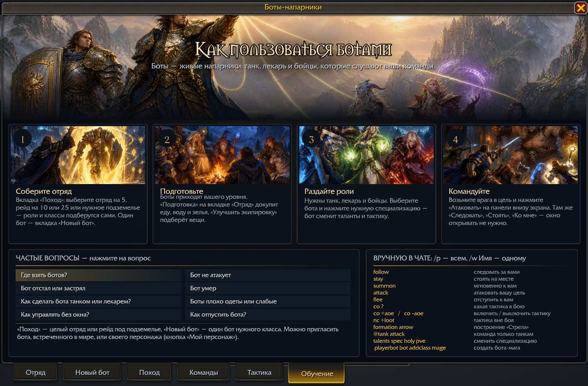
Task: Click the «Командуйте» heading
Action: tap(469, 191)
